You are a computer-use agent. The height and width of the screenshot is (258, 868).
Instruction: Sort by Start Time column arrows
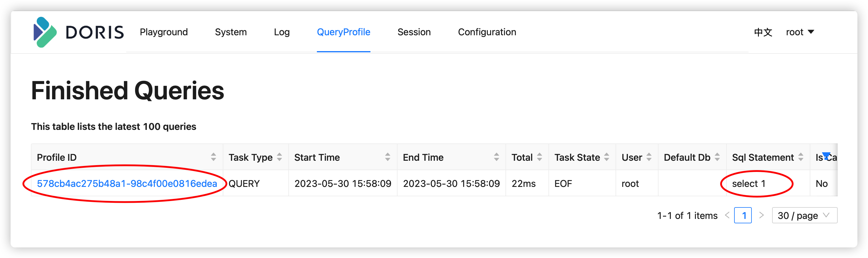coord(388,157)
